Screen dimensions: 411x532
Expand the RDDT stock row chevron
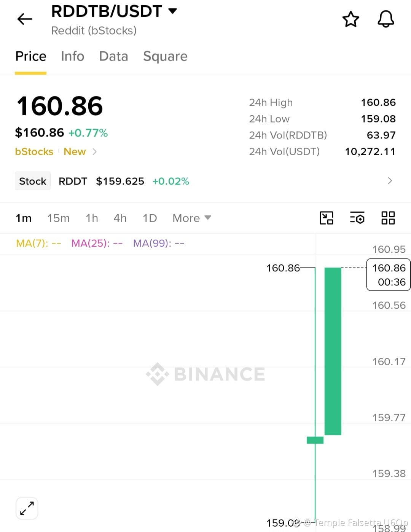tap(390, 181)
